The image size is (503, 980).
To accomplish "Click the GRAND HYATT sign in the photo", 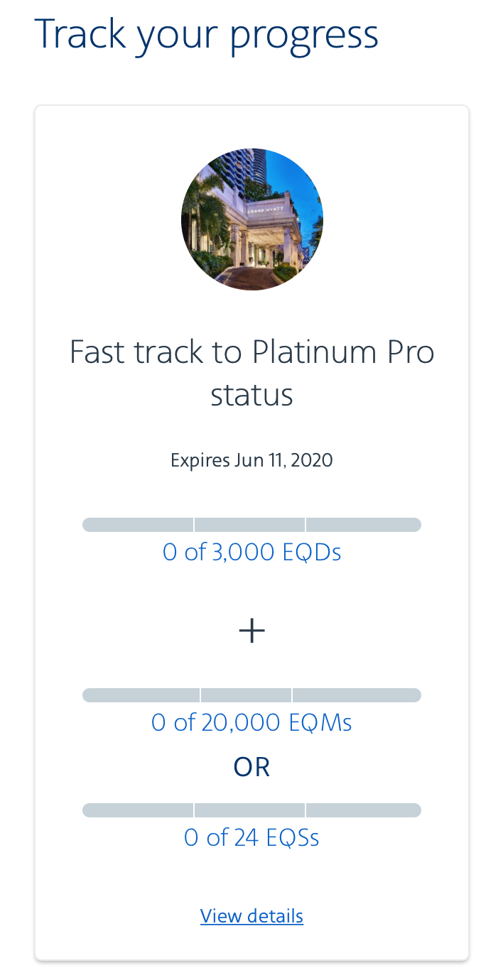I will (264, 210).
